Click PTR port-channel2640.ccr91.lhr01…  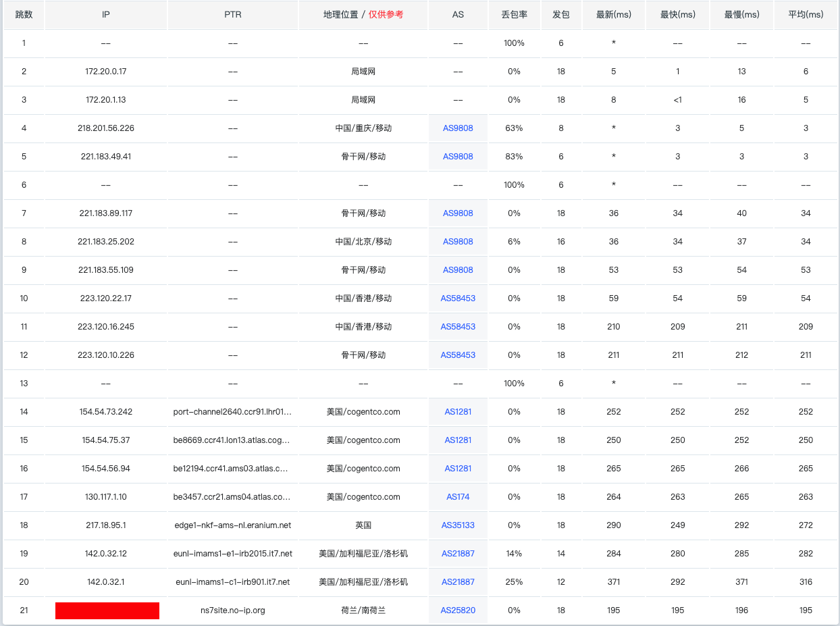tap(233, 412)
